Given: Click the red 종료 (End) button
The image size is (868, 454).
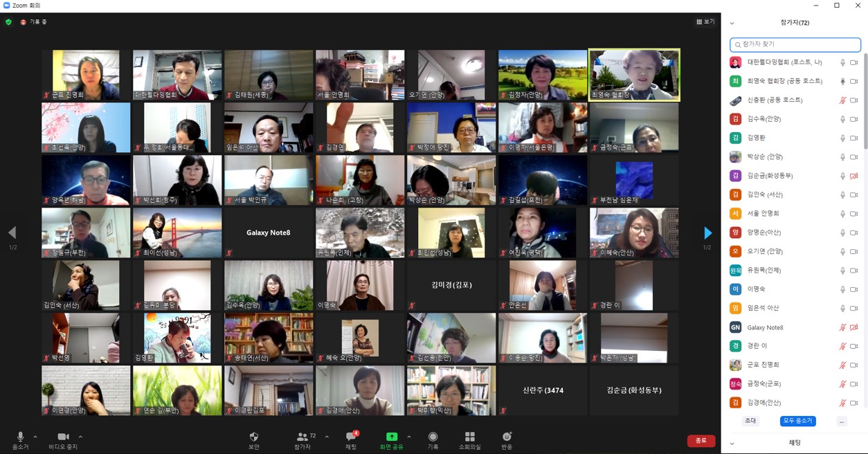Looking at the screenshot, I should (700, 441).
